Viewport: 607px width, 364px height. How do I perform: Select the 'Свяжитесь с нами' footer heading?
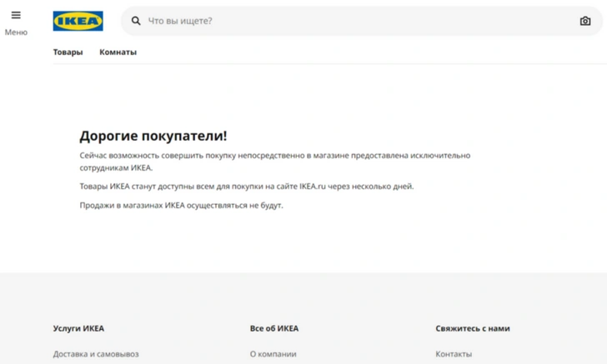coord(473,328)
